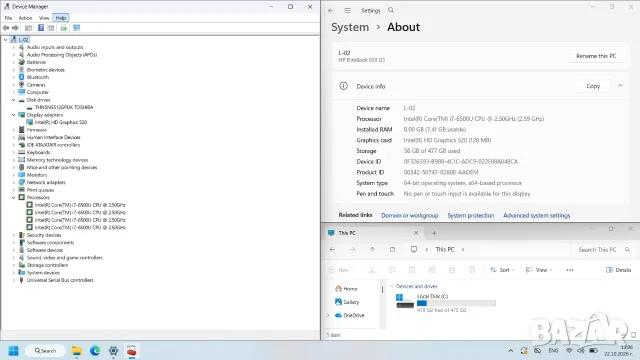
Task: Select Home in File Explorer sidebar
Action: pos(346,289)
